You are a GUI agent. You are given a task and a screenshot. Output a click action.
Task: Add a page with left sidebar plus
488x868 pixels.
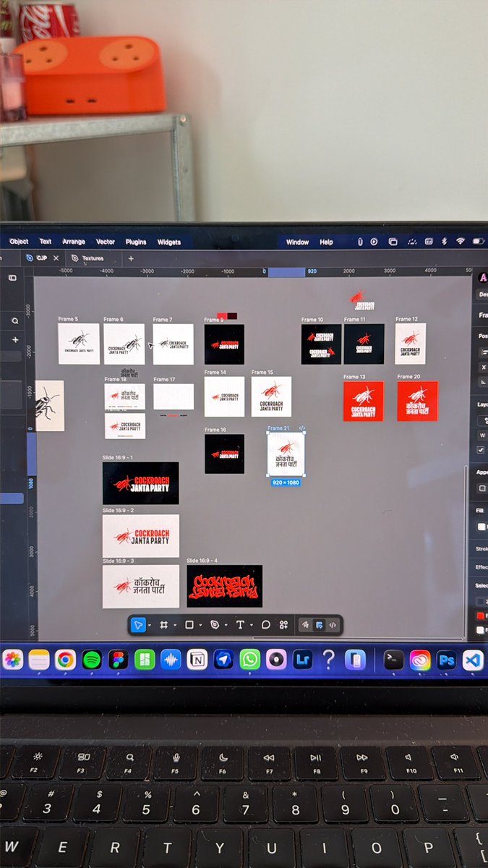pos(15,340)
